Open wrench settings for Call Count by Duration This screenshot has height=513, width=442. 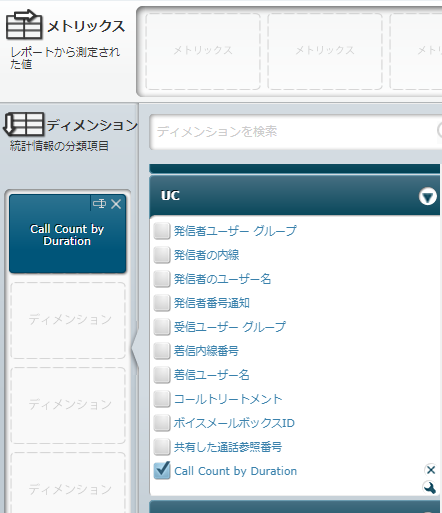[430, 488]
